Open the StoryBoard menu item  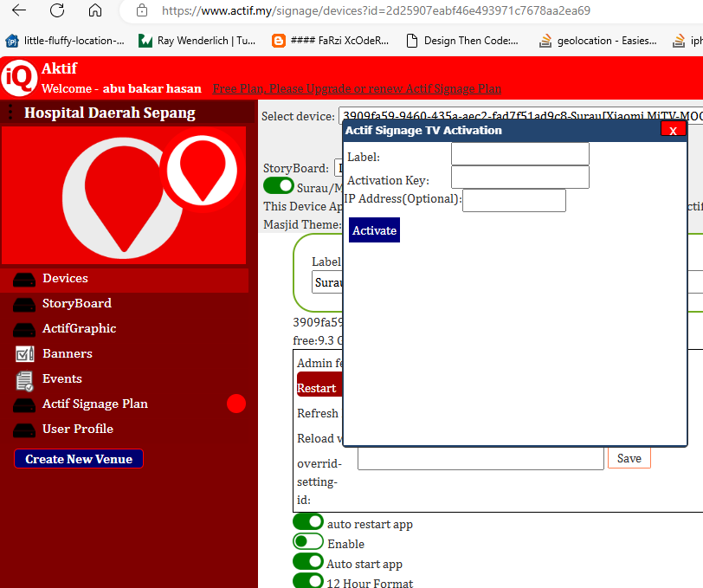point(77,304)
